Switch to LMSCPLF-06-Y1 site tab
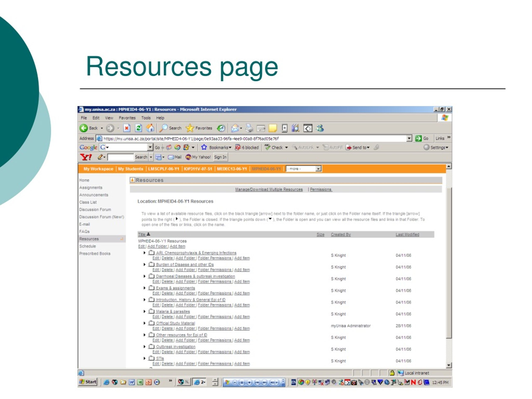 click(x=164, y=169)
